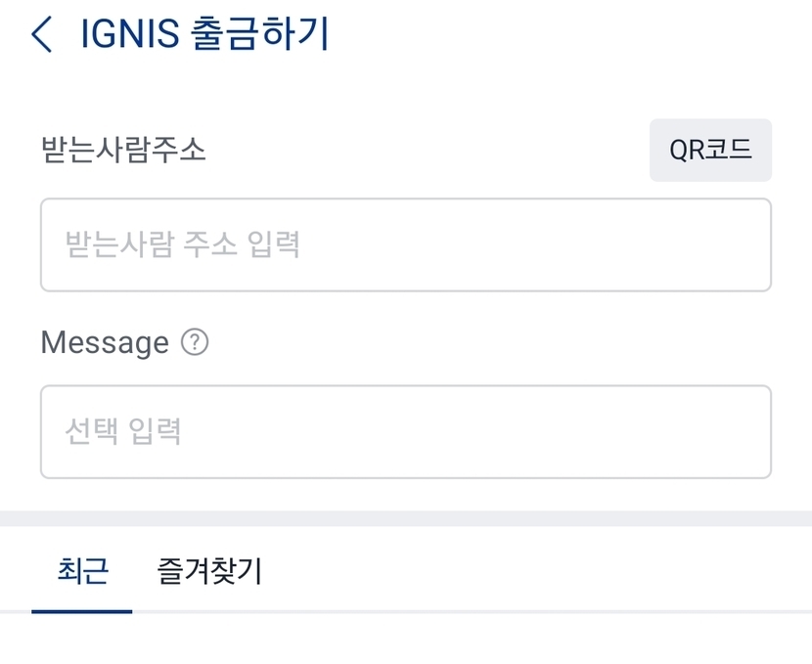Click the Message label text
Screen dimensions: 812x664
105,343
